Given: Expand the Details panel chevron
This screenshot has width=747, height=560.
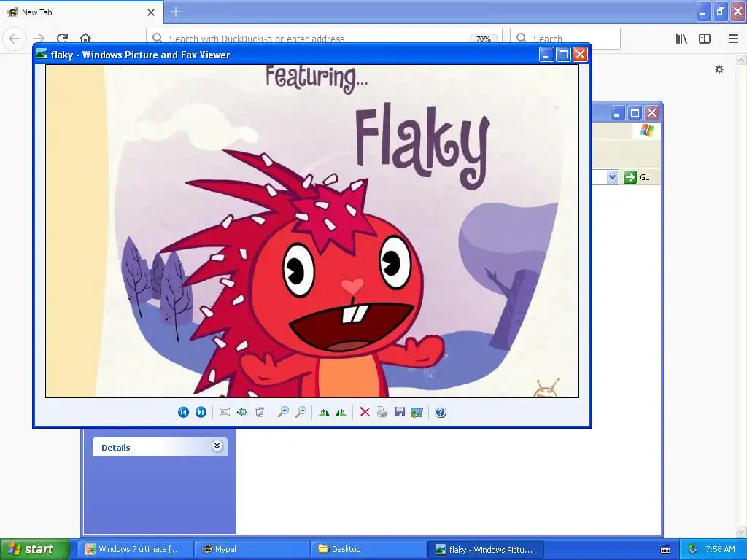Looking at the screenshot, I should click(217, 446).
